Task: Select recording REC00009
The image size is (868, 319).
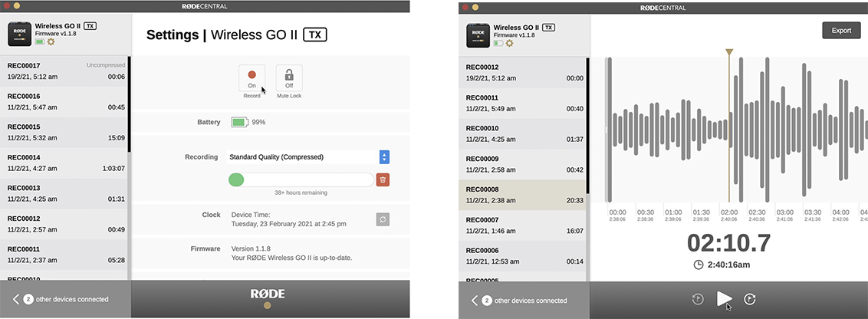Action: click(x=523, y=164)
